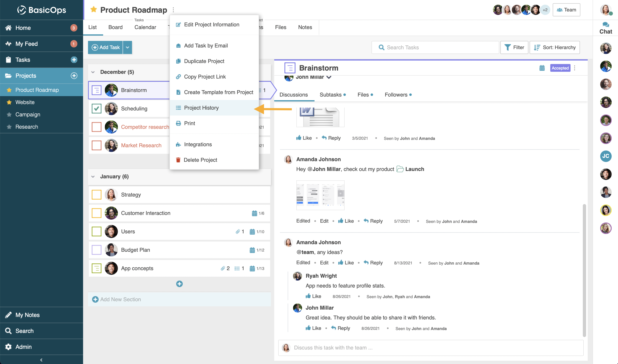Viewport: 618px width, 364px height.
Task: Select Project History from menu
Action: tap(214, 108)
